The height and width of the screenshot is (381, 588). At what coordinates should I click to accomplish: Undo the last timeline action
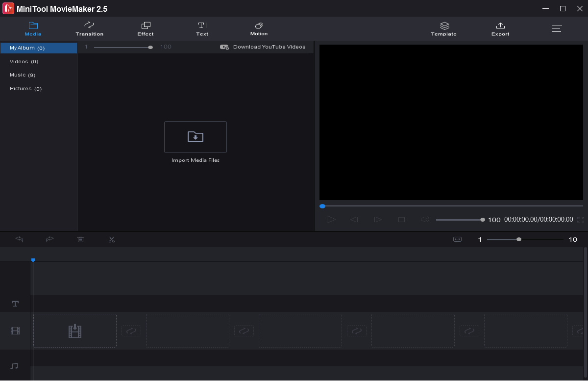[x=20, y=239]
